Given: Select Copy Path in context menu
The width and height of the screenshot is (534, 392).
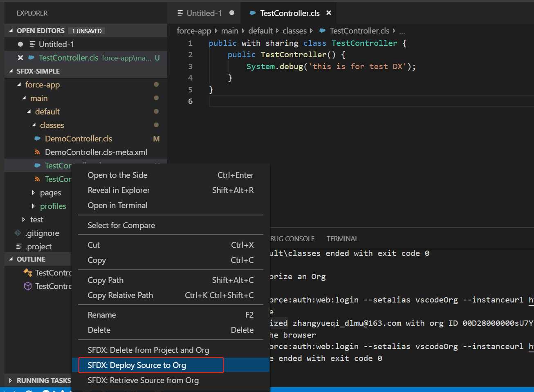Looking at the screenshot, I should [171, 280].
